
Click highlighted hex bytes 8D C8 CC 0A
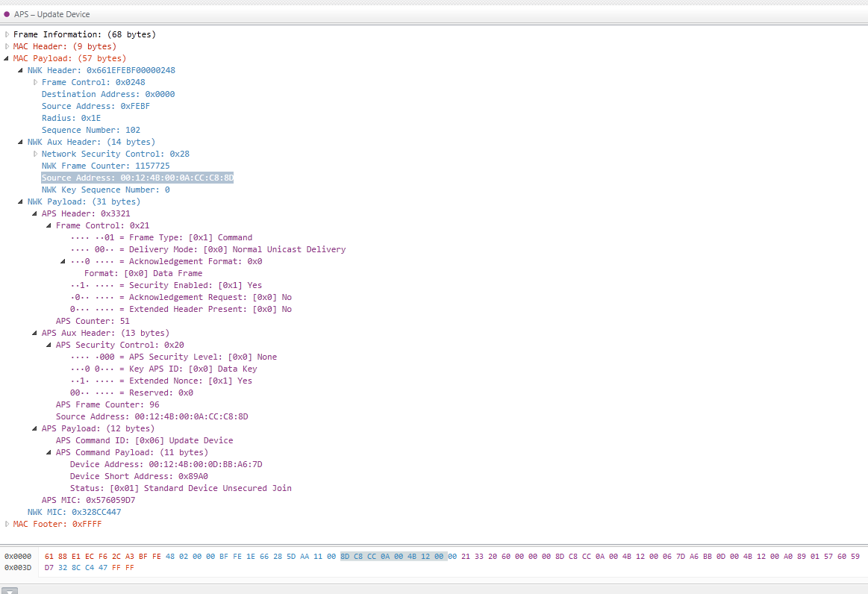point(365,557)
